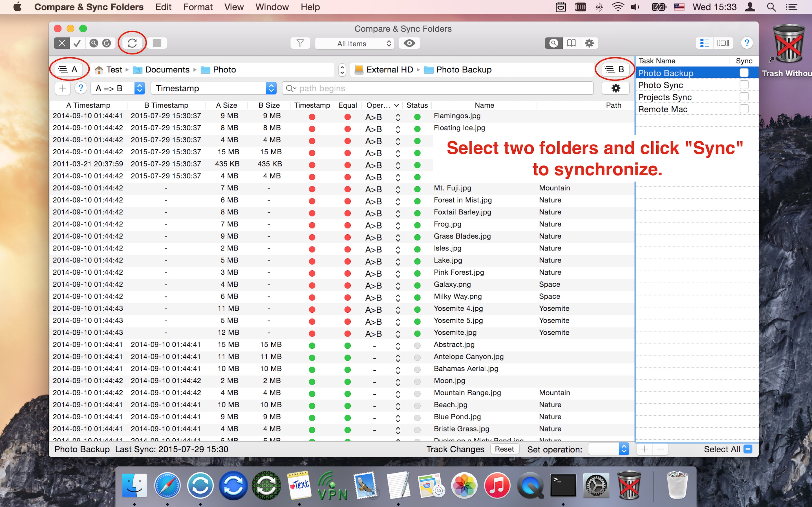
Task: Select folder A button
Action: point(69,69)
